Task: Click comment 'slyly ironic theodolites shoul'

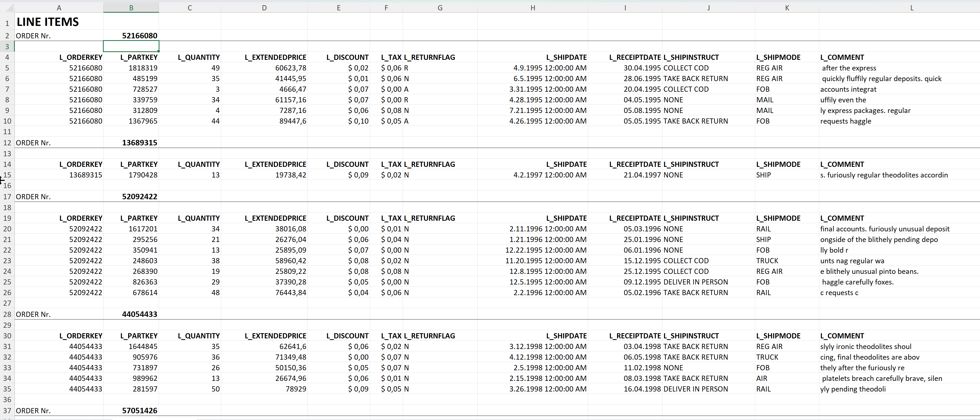Action: pyautogui.click(x=865, y=347)
